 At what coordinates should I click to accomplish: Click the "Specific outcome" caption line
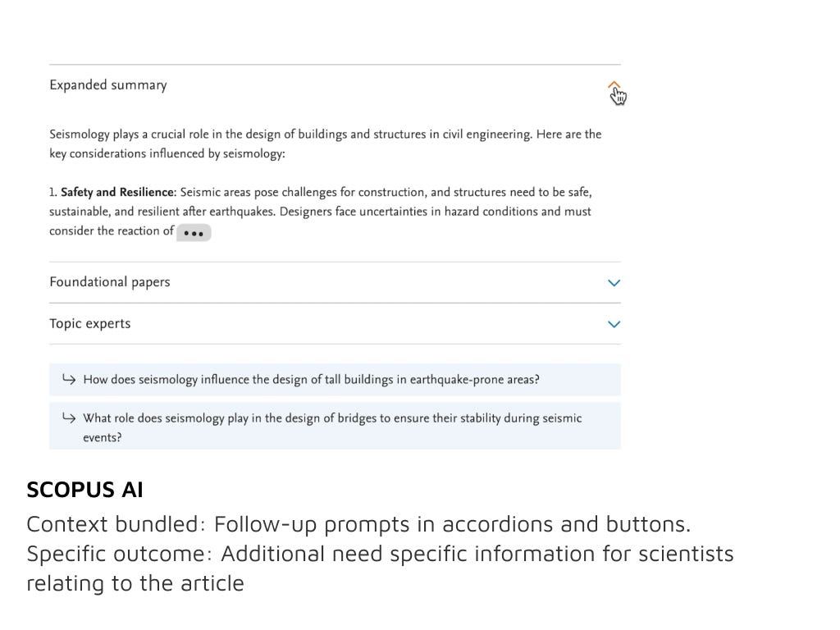pyautogui.click(x=380, y=554)
